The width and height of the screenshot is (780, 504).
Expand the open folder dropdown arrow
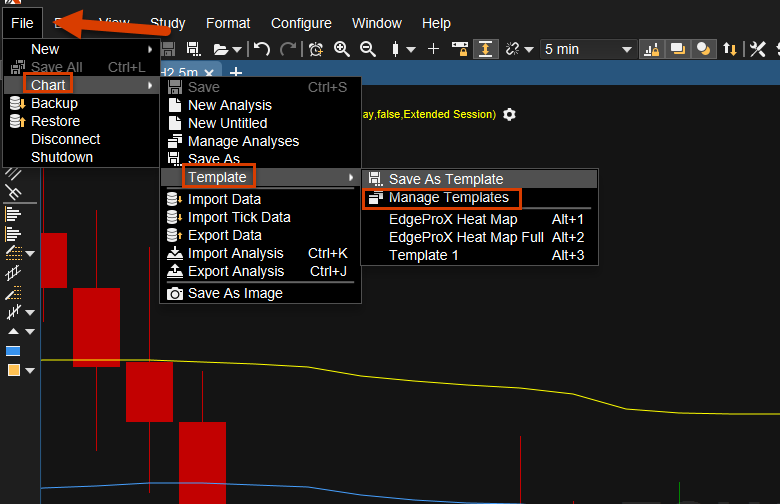(236, 50)
